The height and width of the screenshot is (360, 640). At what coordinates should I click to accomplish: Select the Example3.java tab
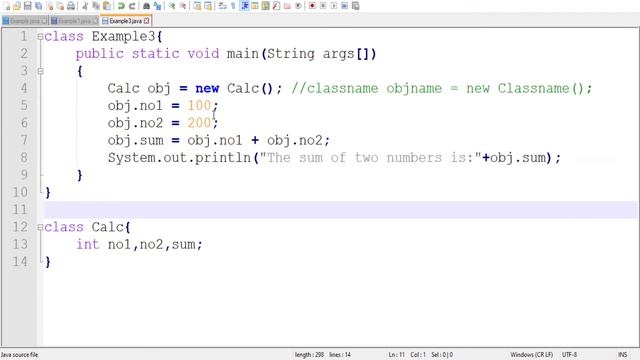tap(126, 21)
